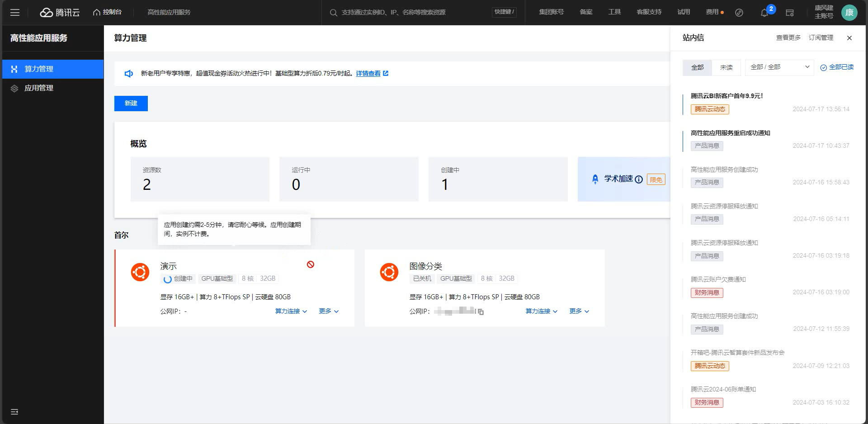The height and width of the screenshot is (424, 868).
Task: Click 订阅管理 in the message panel
Action: pyautogui.click(x=821, y=38)
